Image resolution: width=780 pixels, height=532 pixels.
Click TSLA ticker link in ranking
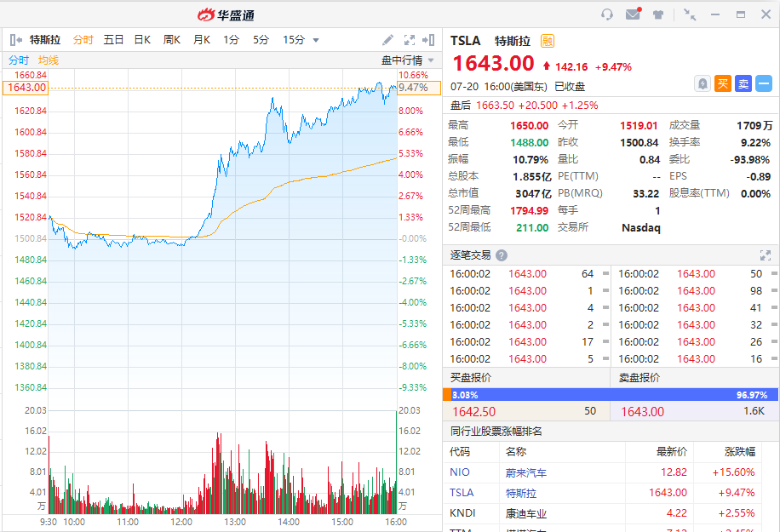click(462, 493)
